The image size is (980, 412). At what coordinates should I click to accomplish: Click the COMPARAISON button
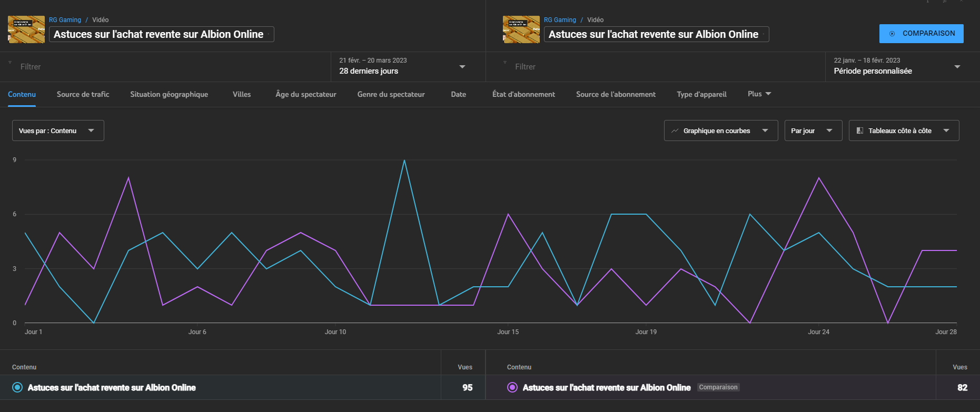pyautogui.click(x=922, y=34)
